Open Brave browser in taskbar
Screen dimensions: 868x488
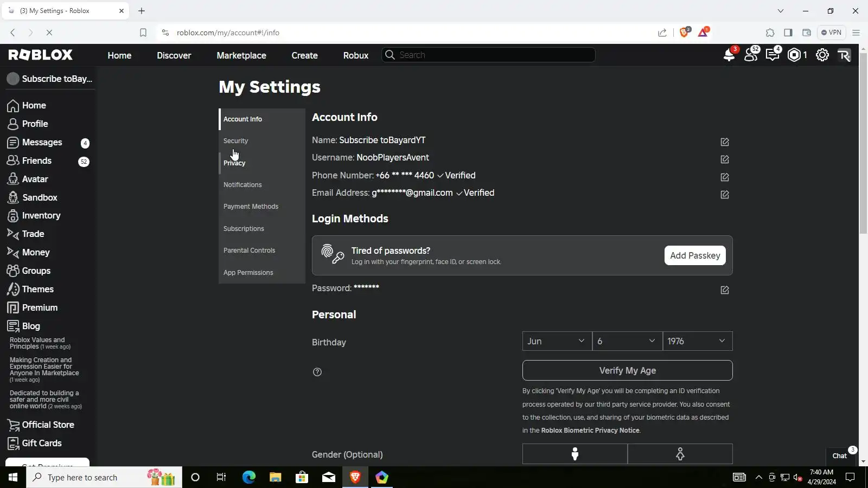pyautogui.click(x=355, y=477)
